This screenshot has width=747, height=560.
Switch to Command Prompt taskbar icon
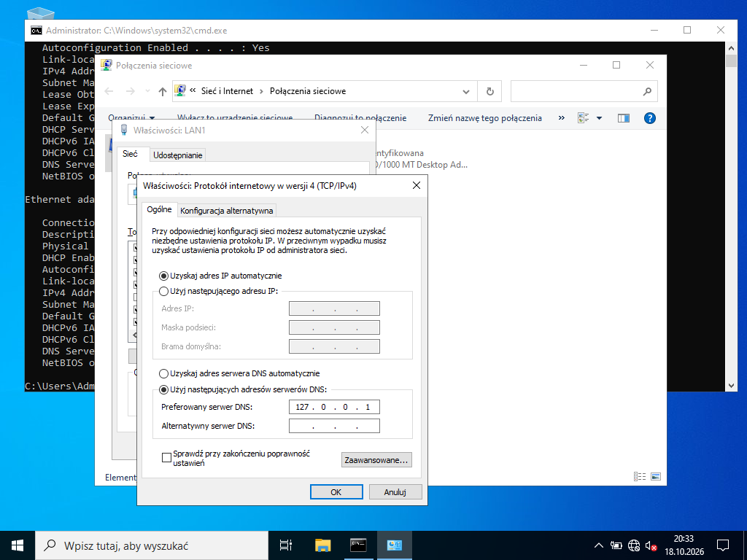pyautogui.click(x=358, y=545)
